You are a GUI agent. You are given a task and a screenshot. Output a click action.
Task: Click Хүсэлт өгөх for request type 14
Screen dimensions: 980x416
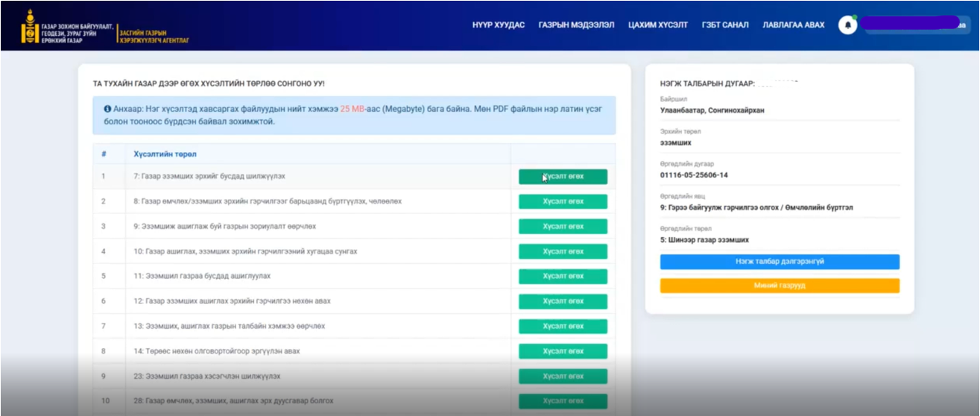point(563,351)
